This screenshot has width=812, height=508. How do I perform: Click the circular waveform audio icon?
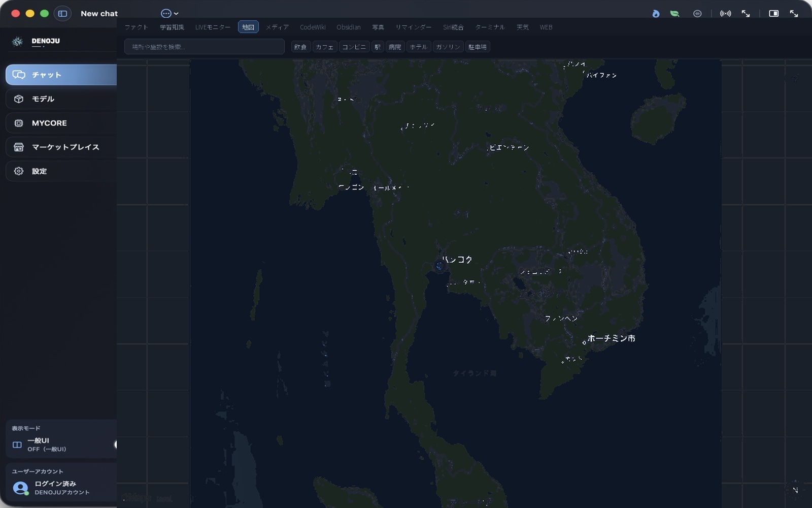pyautogui.click(x=697, y=14)
